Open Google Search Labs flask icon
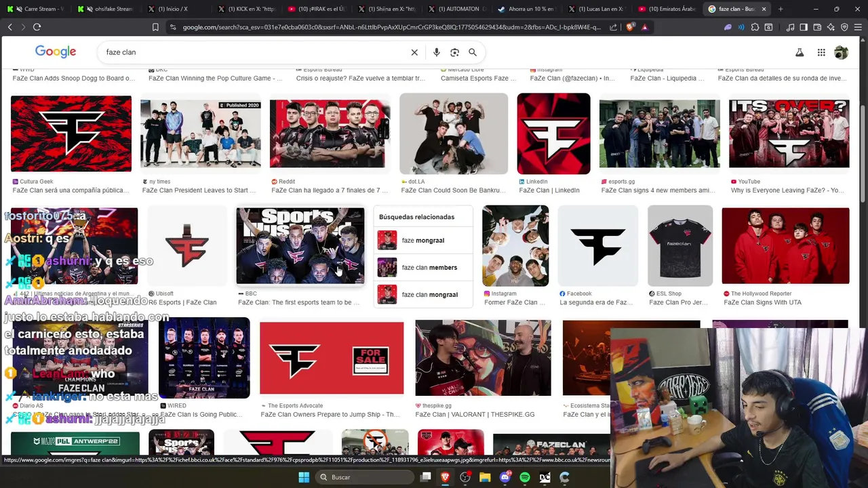Screen dimensions: 868x488 [x=800, y=52]
